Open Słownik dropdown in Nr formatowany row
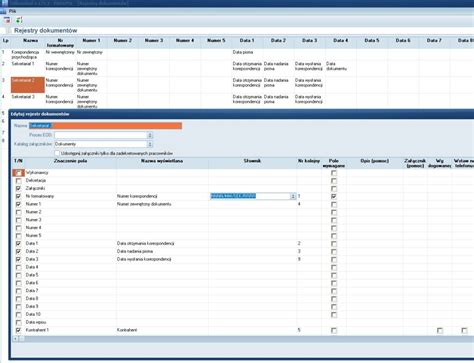 coord(293,196)
